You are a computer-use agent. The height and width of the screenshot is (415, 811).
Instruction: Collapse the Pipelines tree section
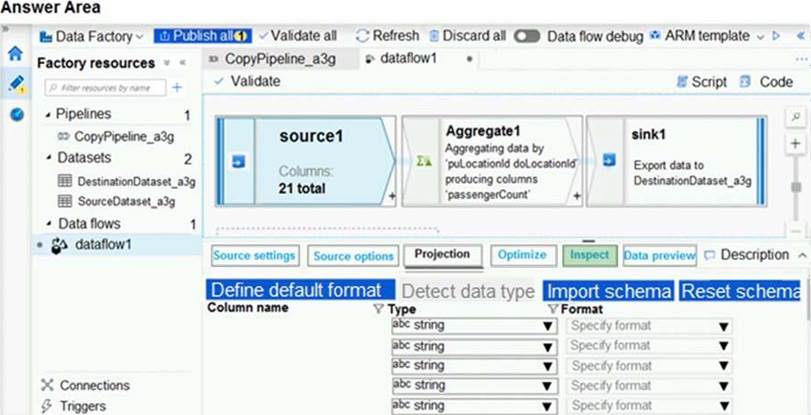pos(48,115)
